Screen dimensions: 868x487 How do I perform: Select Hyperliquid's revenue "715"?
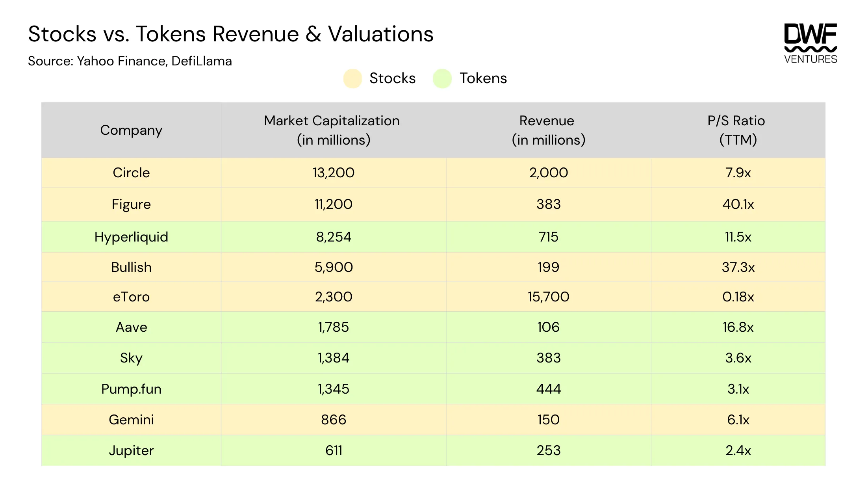(x=549, y=237)
